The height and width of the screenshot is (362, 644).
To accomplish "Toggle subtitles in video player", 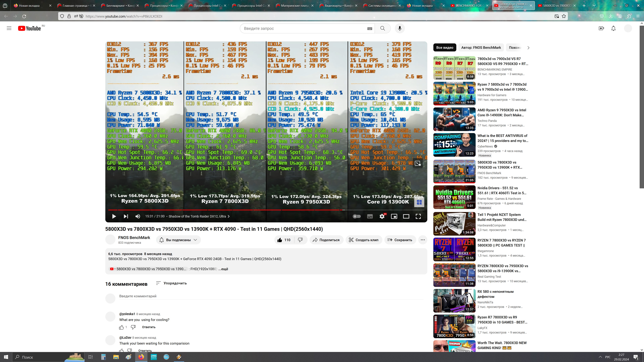I will (370, 216).
